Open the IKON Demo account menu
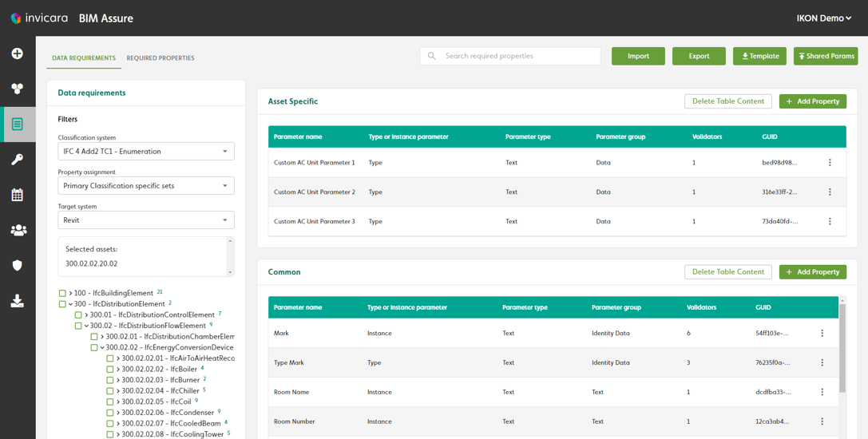The image size is (868, 439). pos(823,18)
